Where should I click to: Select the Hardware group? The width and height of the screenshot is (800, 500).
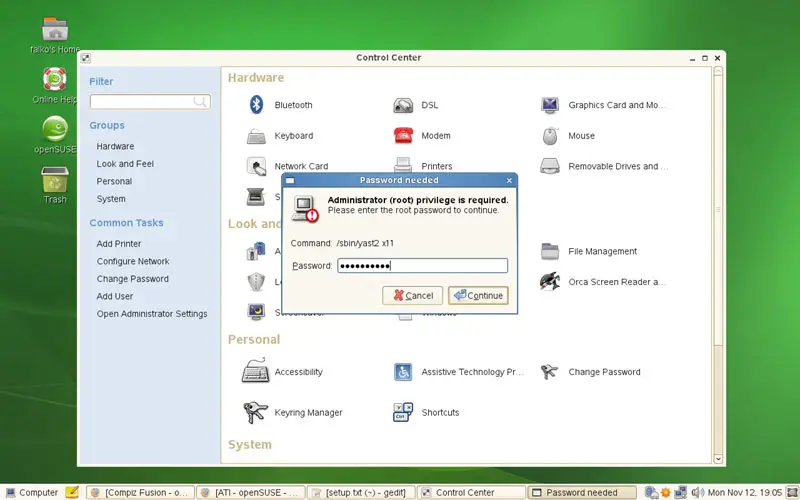coord(115,146)
